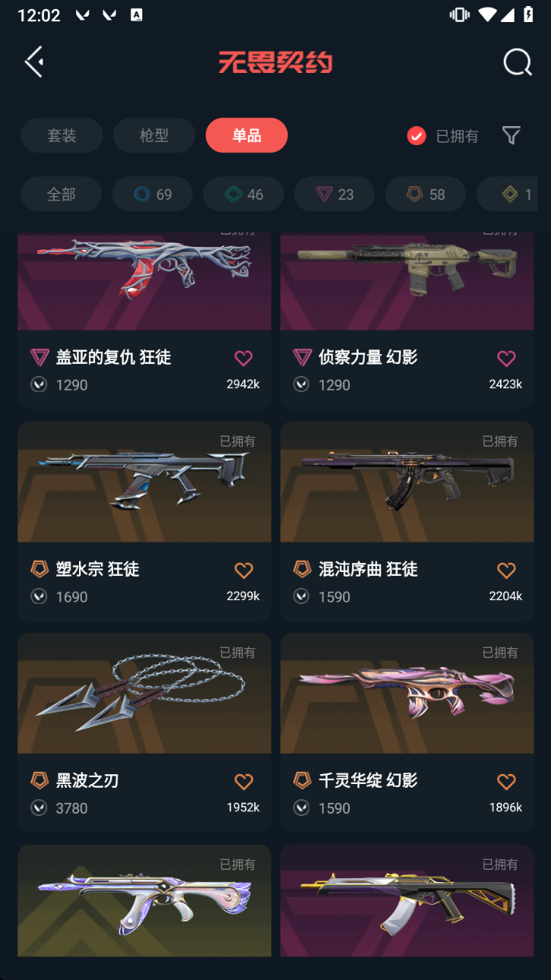Open search with the magnifier icon

(518, 62)
